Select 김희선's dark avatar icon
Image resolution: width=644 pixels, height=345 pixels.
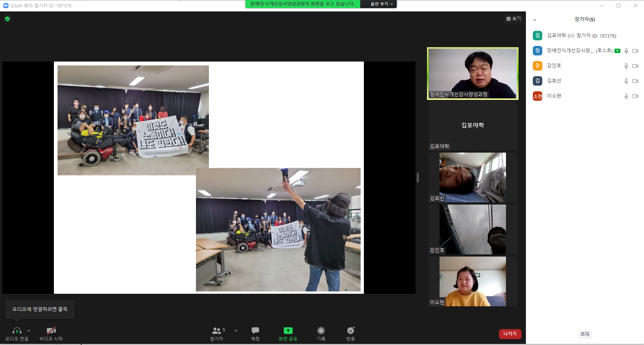tap(537, 81)
